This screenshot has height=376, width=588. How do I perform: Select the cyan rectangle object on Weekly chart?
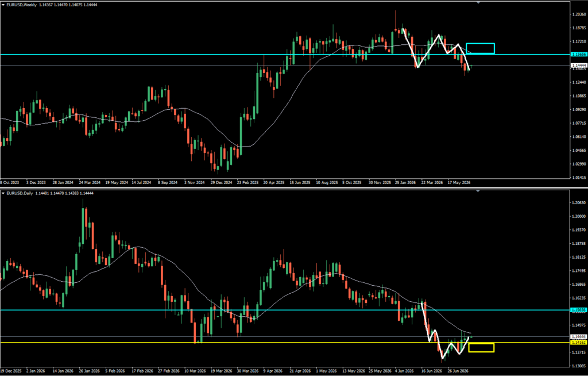[x=481, y=48]
